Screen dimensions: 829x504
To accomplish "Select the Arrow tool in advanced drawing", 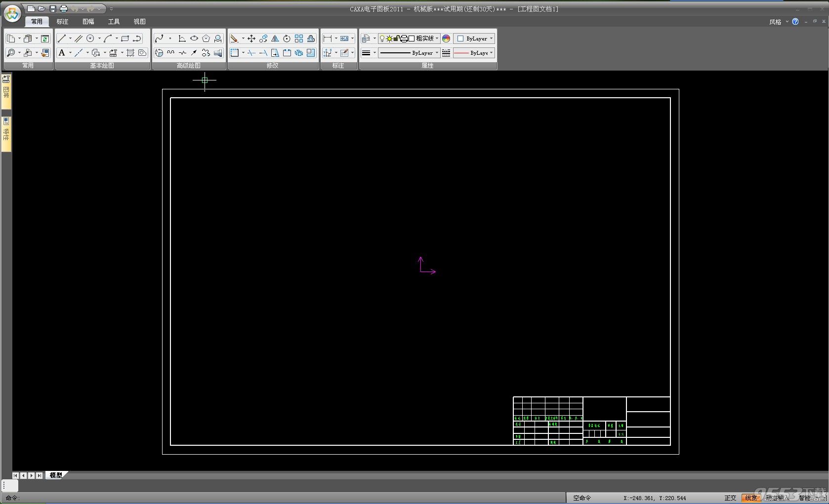I will point(194,53).
